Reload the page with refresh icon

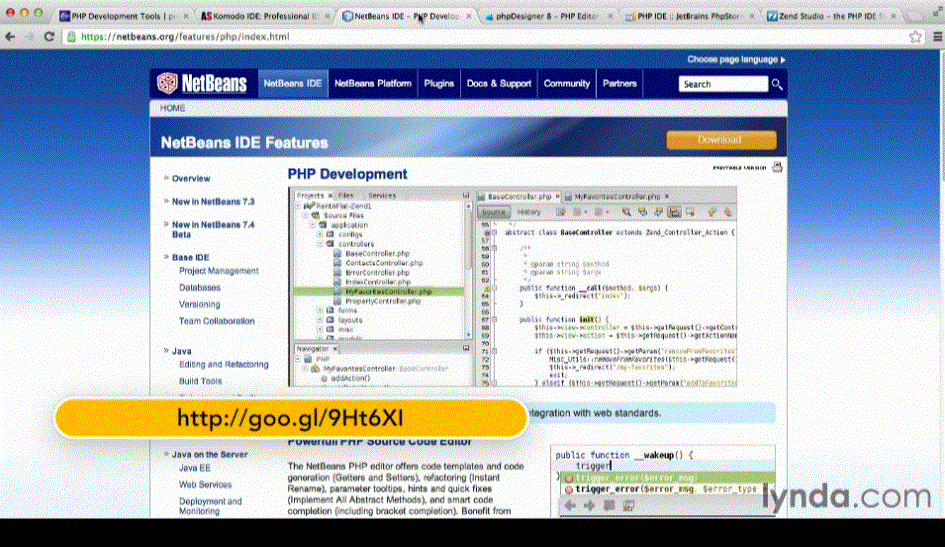click(x=49, y=37)
